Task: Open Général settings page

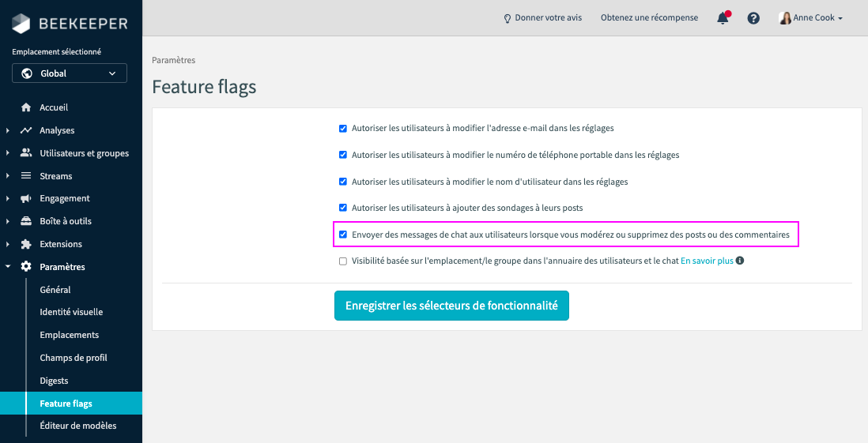Action: click(x=55, y=289)
